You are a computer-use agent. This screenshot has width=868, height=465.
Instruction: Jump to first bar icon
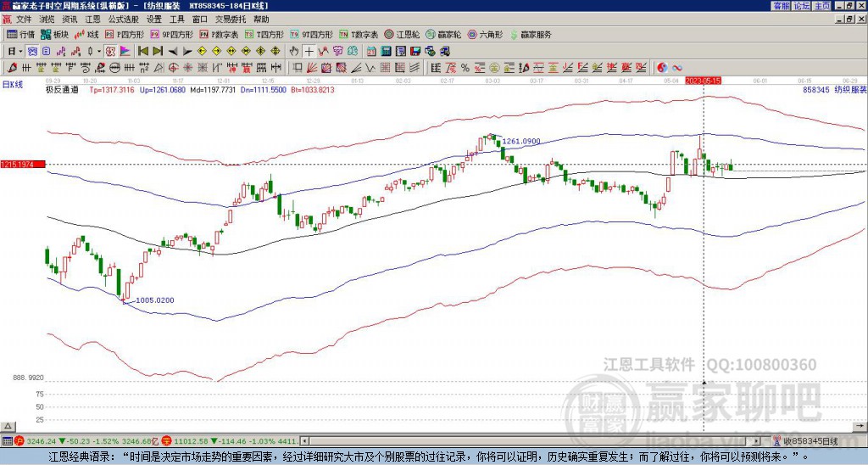(142, 51)
